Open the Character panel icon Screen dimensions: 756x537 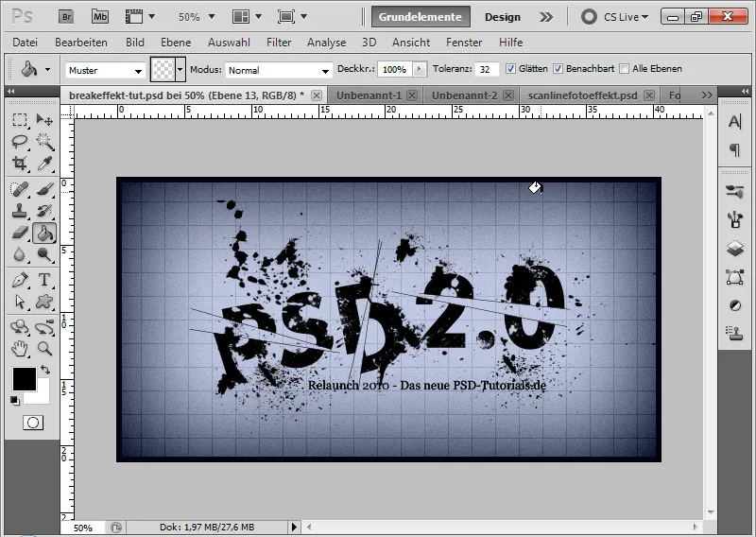734,122
